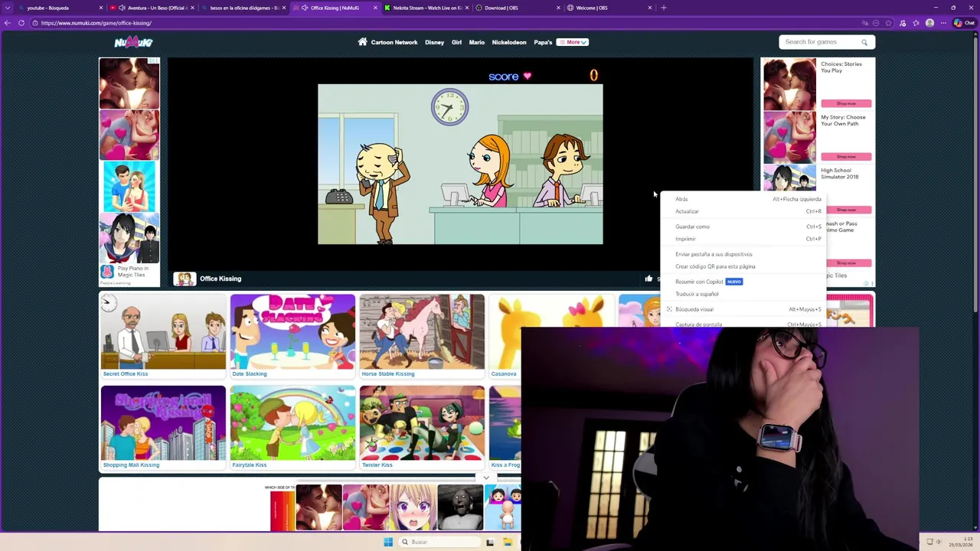The height and width of the screenshot is (551, 980).
Task: Click the Kiss a Frog game label
Action: coord(505,465)
